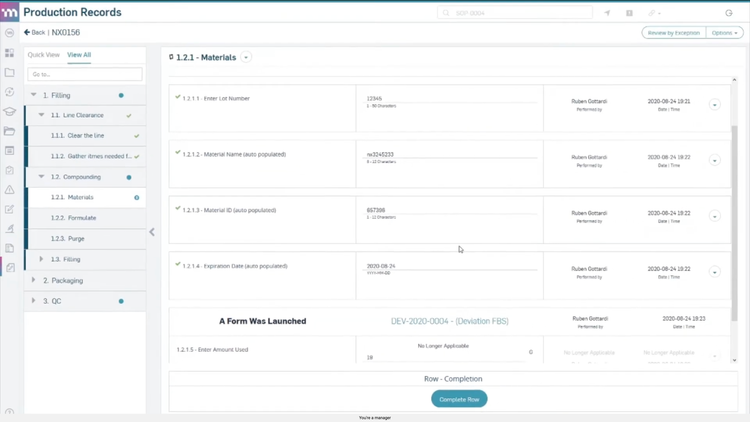750x422 pixels.
Task: Collapse the navigation panel with the arrow handle
Action: click(152, 232)
